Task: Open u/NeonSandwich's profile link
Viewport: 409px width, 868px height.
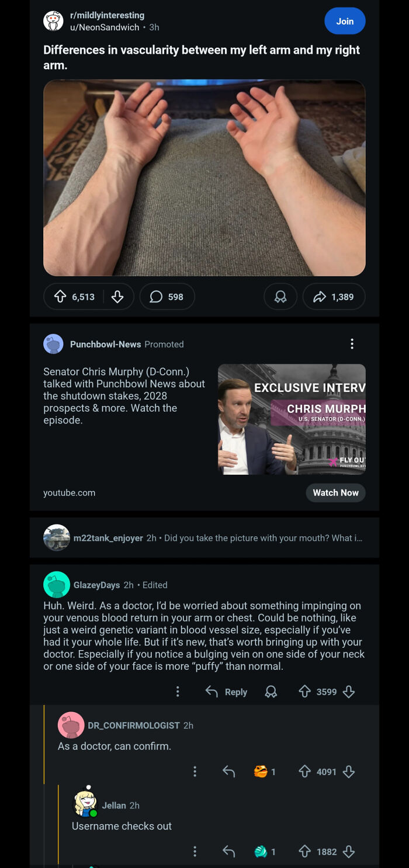Action: (x=105, y=27)
